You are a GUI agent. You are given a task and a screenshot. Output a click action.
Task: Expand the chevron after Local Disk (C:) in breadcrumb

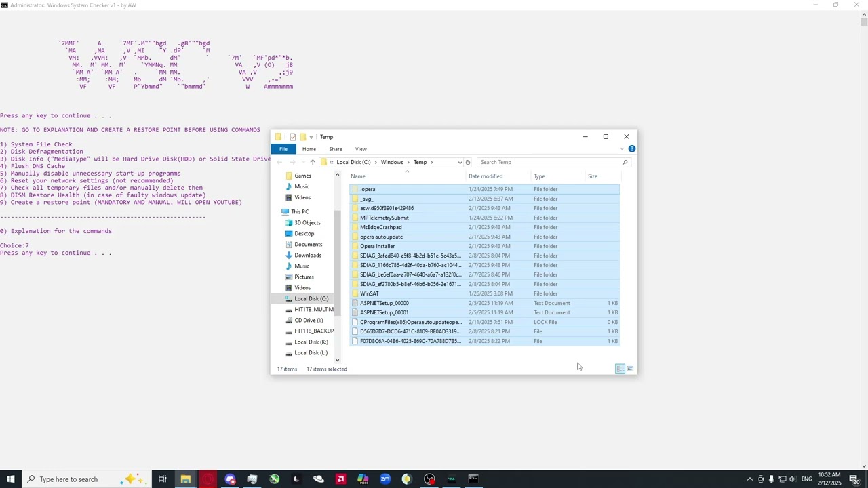pos(376,162)
